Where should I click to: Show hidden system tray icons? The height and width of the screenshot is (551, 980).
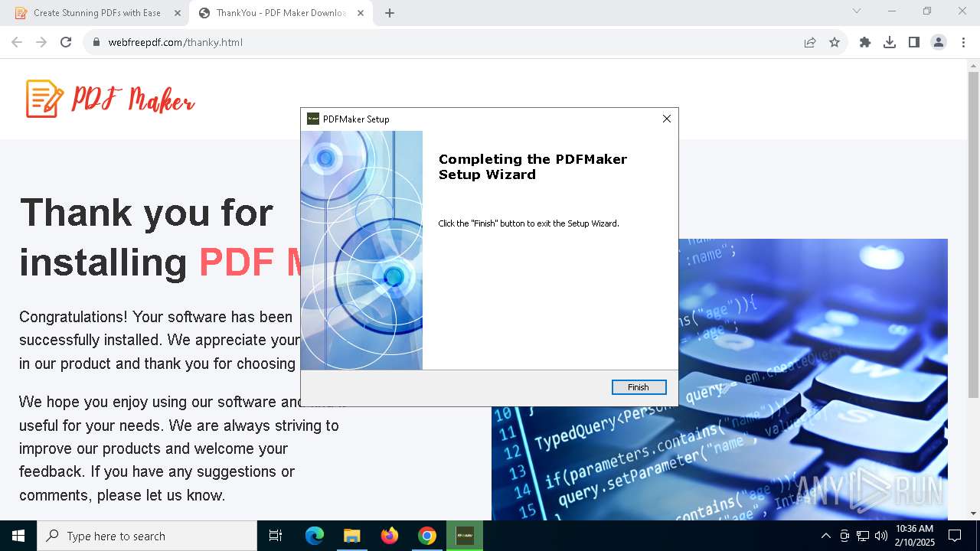(825, 536)
